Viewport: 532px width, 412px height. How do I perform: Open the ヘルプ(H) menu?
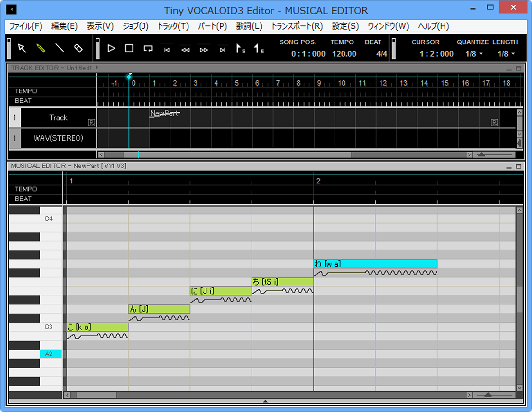pyautogui.click(x=433, y=26)
